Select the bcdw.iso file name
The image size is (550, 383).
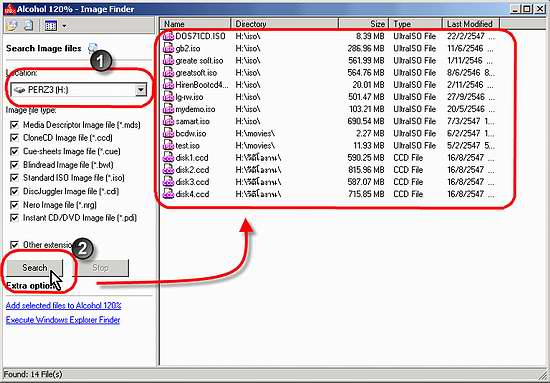point(190,133)
